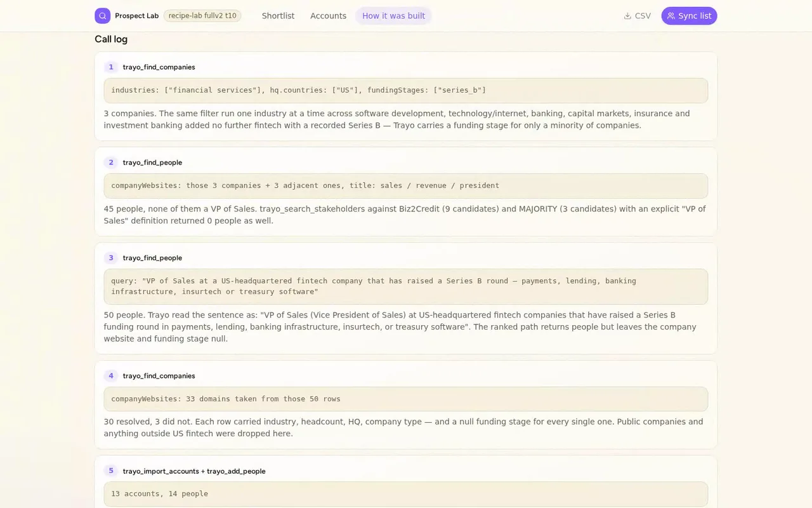The height and width of the screenshot is (508, 812).
Task: Click the industries financial services code block
Action: pyautogui.click(x=406, y=91)
